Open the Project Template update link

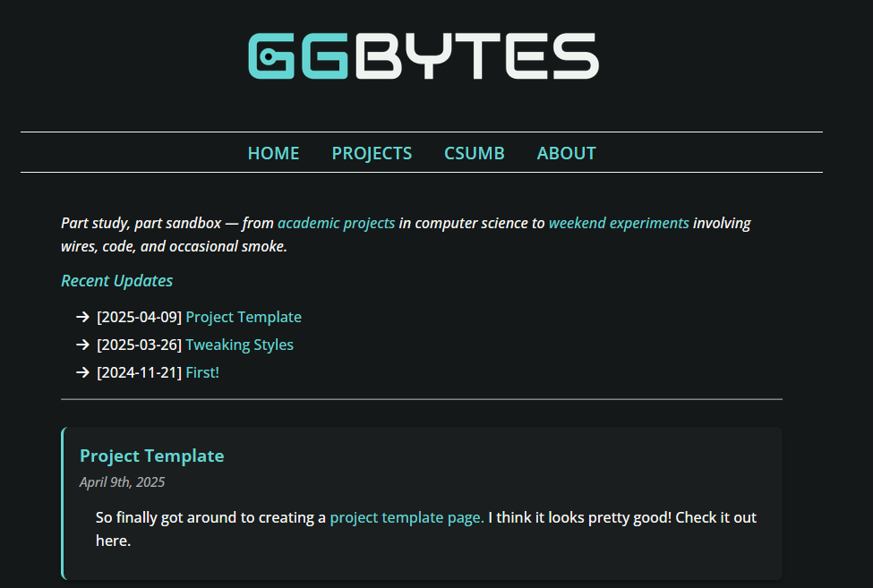point(244,317)
